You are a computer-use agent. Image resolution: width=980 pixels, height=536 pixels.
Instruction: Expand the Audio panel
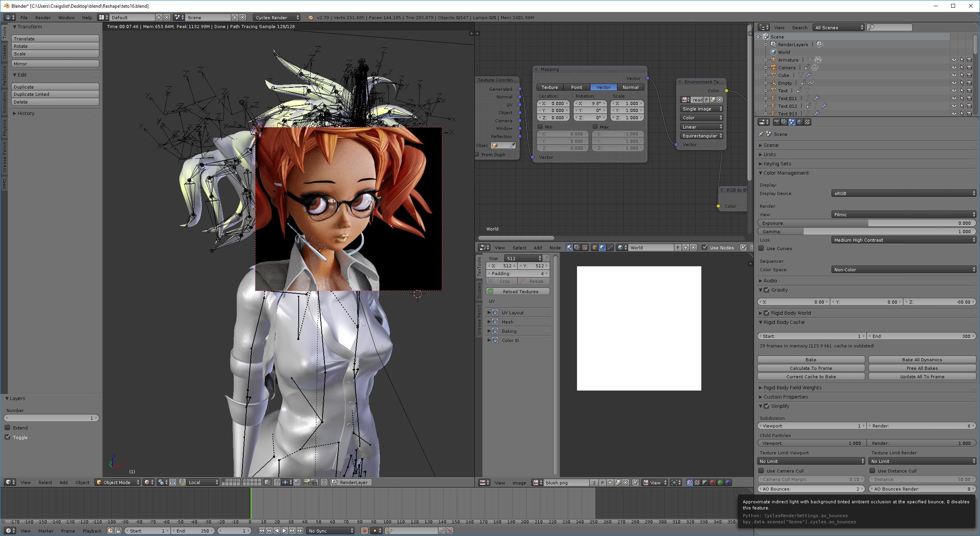(770, 281)
